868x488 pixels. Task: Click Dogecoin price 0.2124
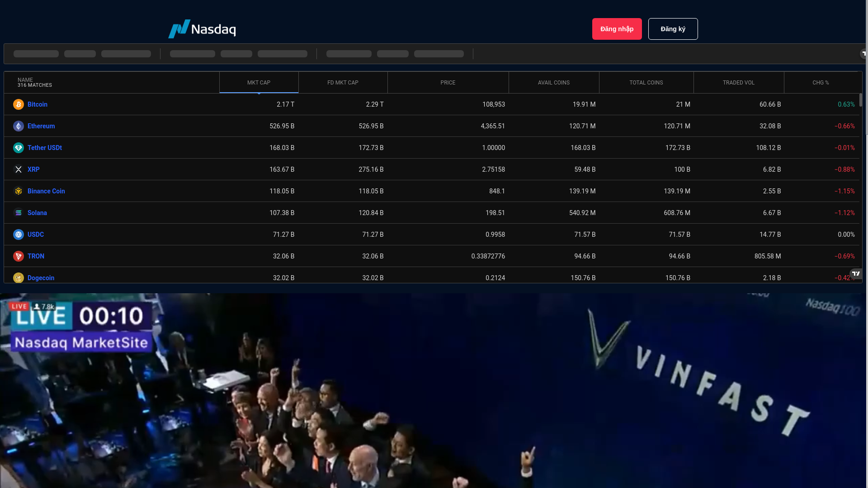pos(495,278)
